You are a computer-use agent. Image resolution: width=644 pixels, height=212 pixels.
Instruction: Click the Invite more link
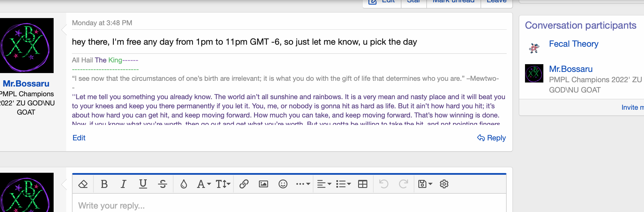pyautogui.click(x=633, y=107)
